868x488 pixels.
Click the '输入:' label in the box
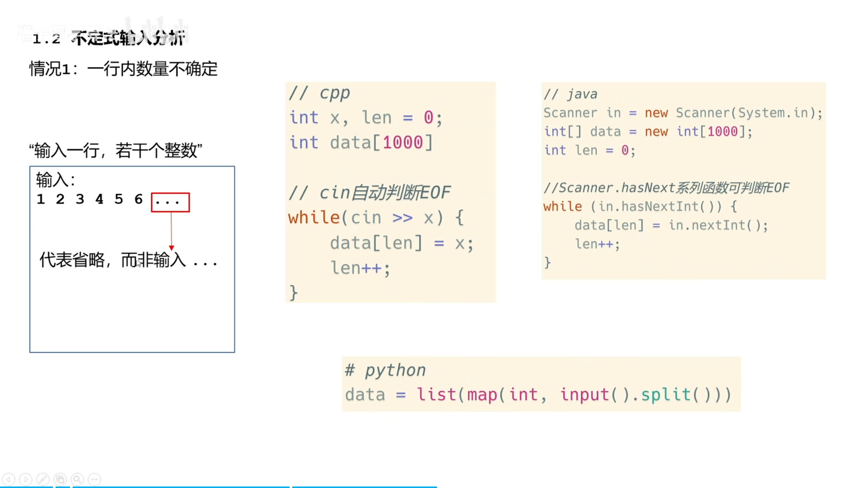(x=56, y=180)
